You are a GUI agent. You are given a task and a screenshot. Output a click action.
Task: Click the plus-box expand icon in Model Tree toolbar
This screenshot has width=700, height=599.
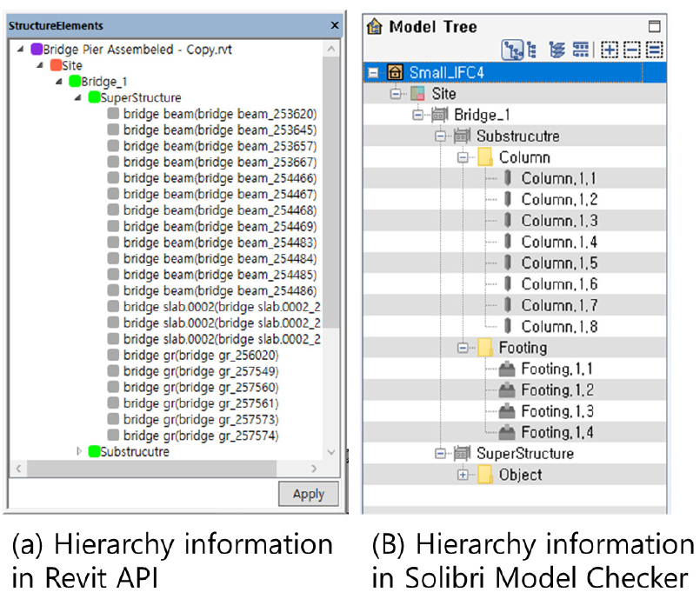pyautogui.click(x=610, y=51)
